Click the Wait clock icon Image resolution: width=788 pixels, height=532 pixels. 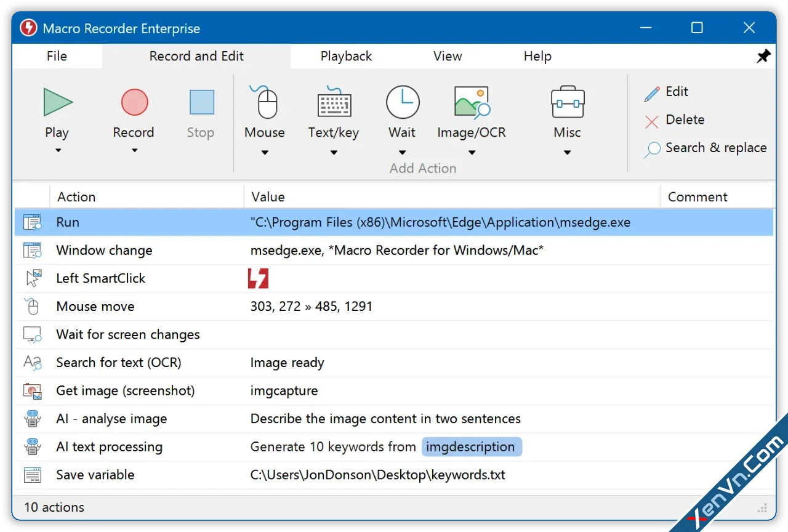[x=403, y=102]
